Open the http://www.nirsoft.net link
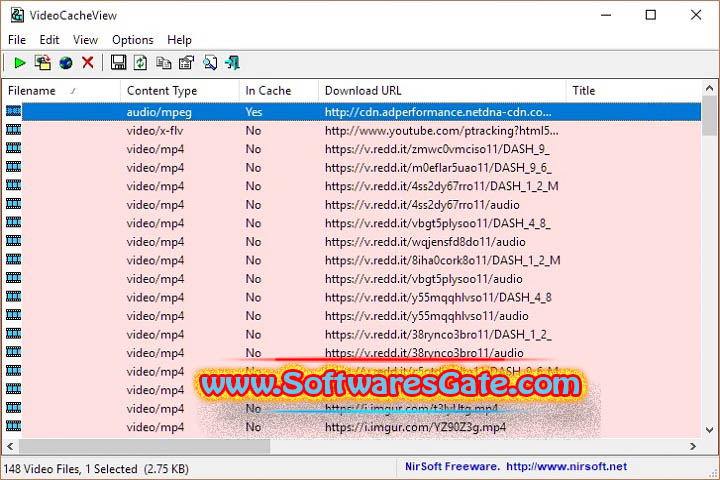The height and width of the screenshot is (480, 720). tap(566, 467)
